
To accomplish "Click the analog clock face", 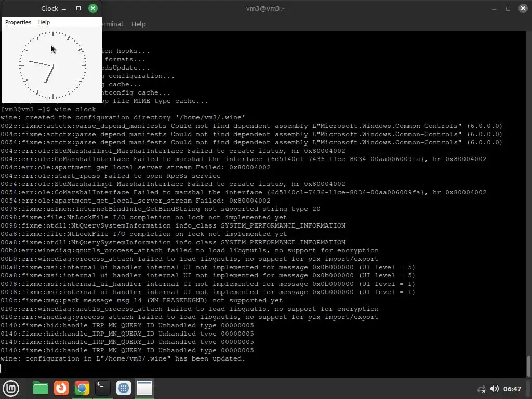I will 52,65.
